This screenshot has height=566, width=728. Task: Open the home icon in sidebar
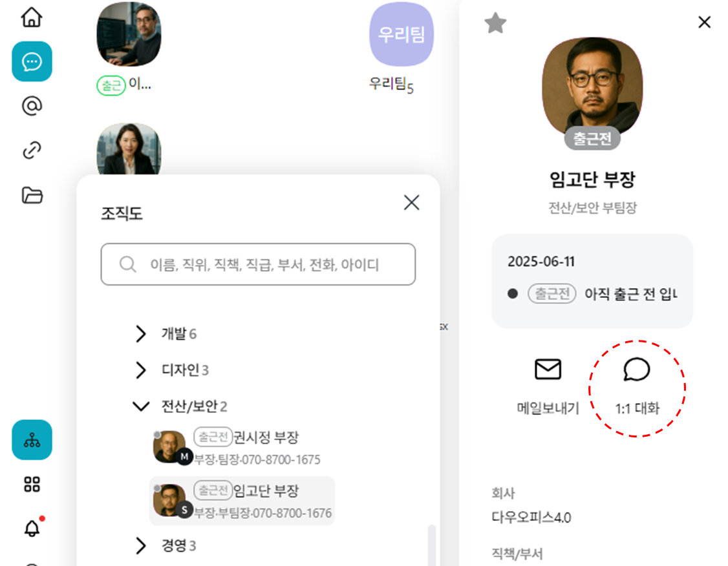[x=32, y=17]
